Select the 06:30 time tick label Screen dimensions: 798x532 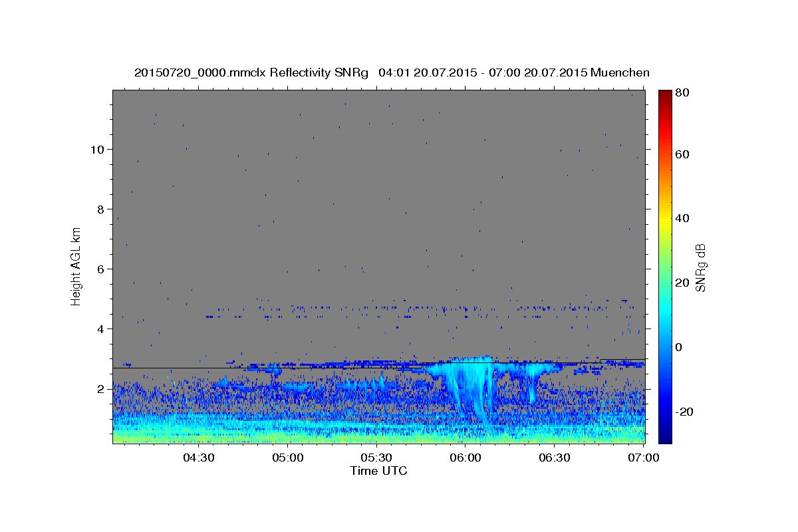554,458
